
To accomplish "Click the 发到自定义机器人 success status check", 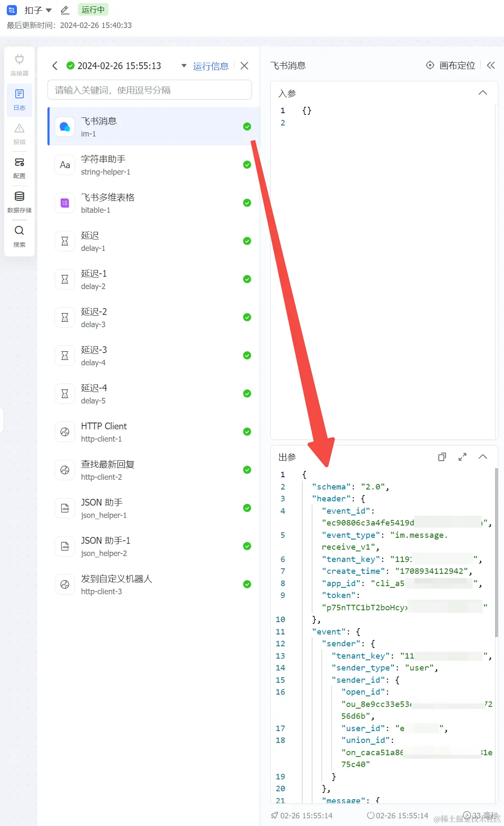I will [x=247, y=584].
